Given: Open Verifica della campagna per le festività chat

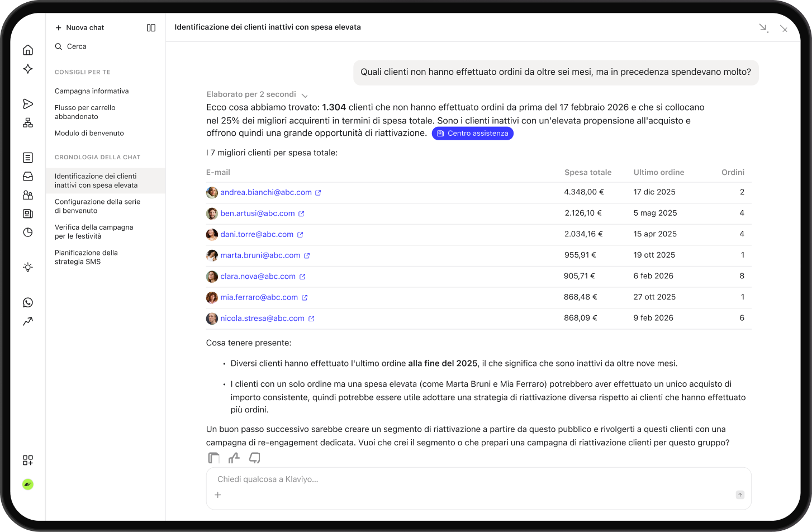Looking at the screenshot, I should tap(94, 232).
